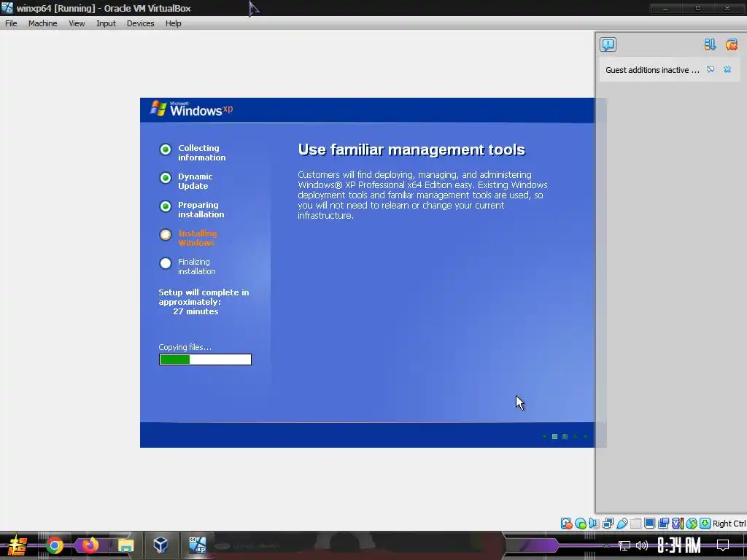Click the hard disk activity status icon
Screen dimensions: 747x560
[566, 524]
